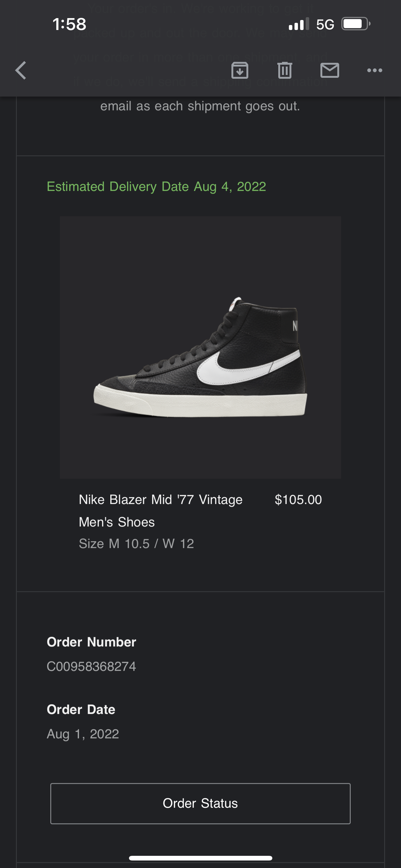This screenshot has width=401, height=868.
Task: Tap the 'email as each shipment goes out' text
Action: pos(200,106)
